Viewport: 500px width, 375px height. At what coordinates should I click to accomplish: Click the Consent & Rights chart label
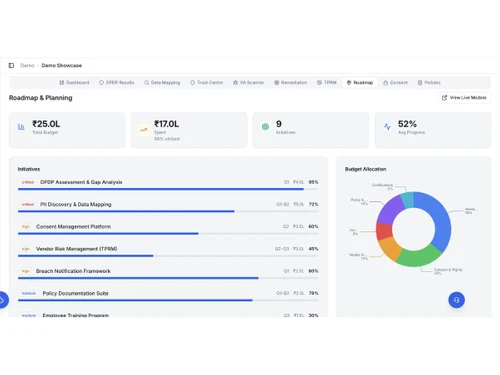click(x=448, y=270)
